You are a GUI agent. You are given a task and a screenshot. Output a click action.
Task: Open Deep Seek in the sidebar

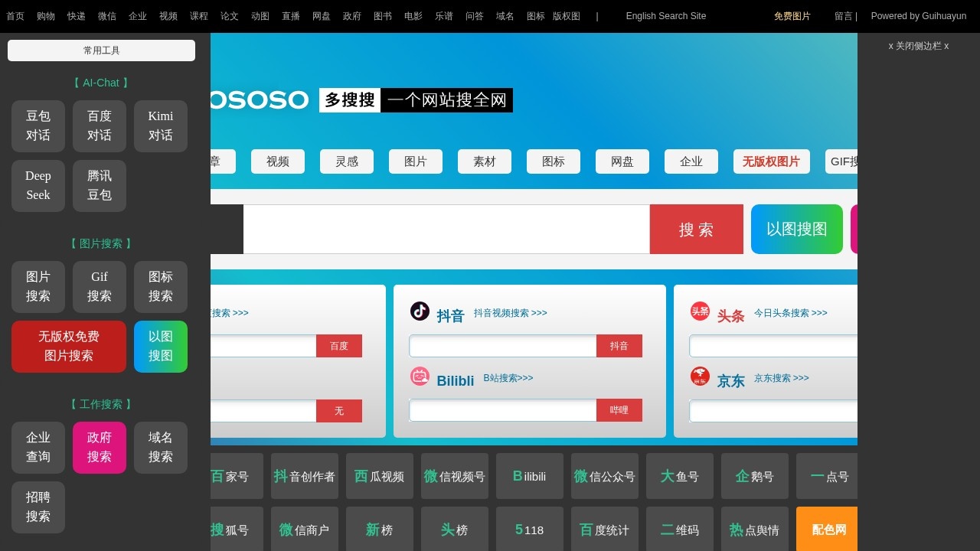38,186
